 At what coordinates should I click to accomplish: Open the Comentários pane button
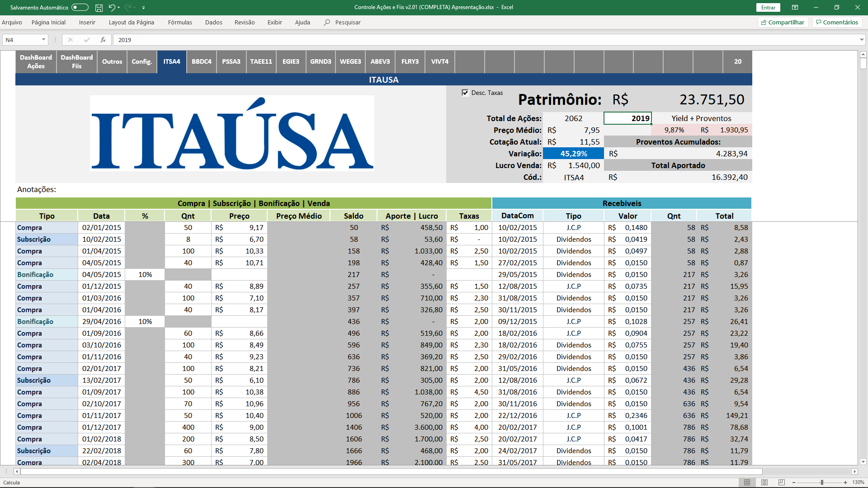coord(837,22)
